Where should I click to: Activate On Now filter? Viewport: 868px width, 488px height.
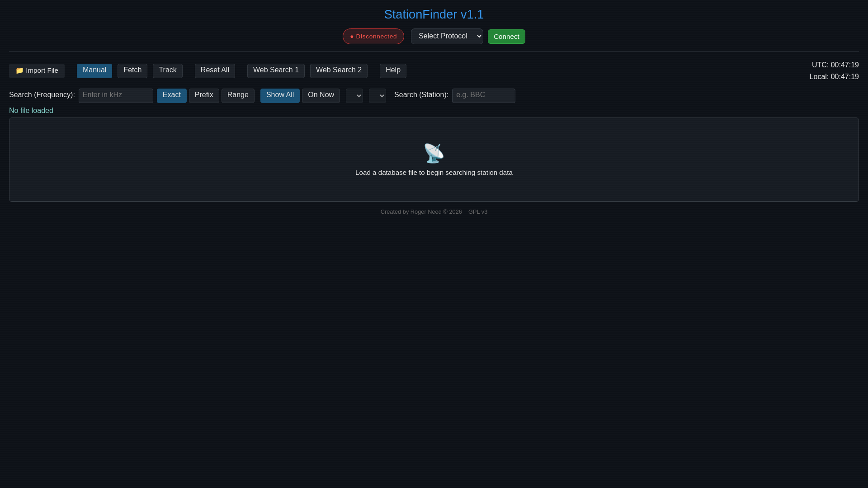(x=321, y=95)
